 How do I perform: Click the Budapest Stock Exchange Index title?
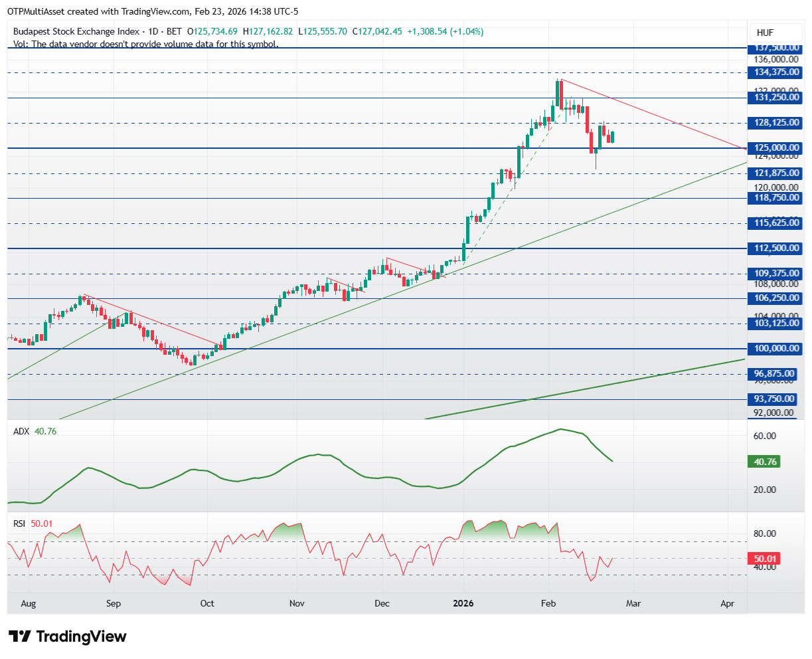pos(76,31)
